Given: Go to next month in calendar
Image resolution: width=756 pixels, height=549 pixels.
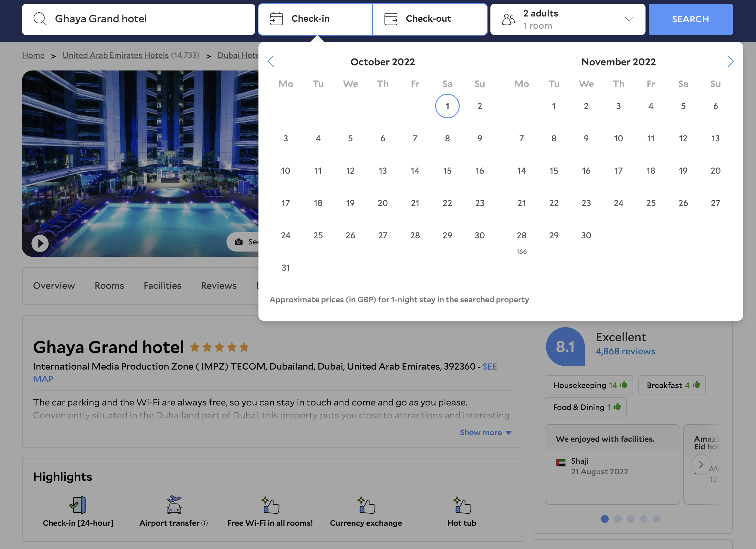Looking at the screenshot, I should 730,61.
